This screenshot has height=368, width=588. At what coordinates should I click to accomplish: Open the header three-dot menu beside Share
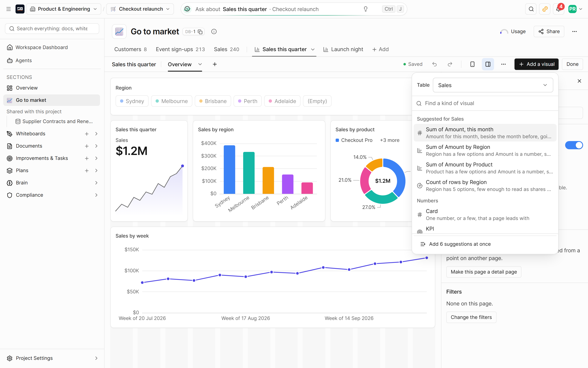(574, 31)
